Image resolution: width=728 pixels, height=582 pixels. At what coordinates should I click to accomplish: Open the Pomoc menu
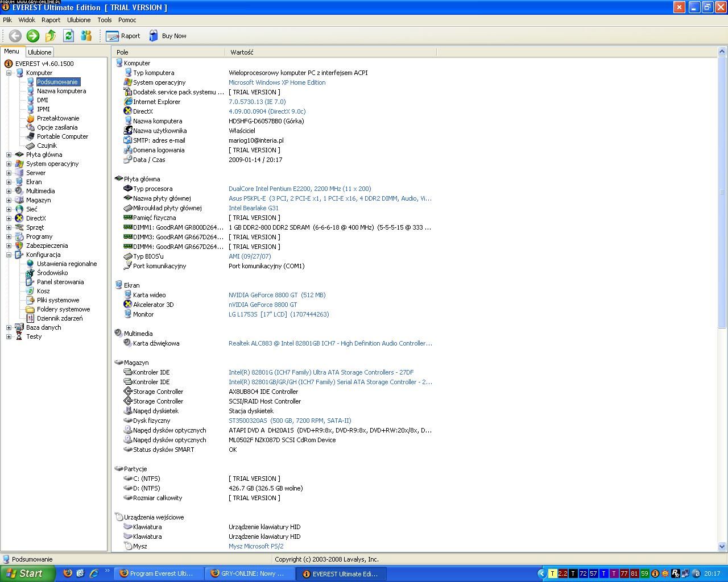click(x=127, y=20)
